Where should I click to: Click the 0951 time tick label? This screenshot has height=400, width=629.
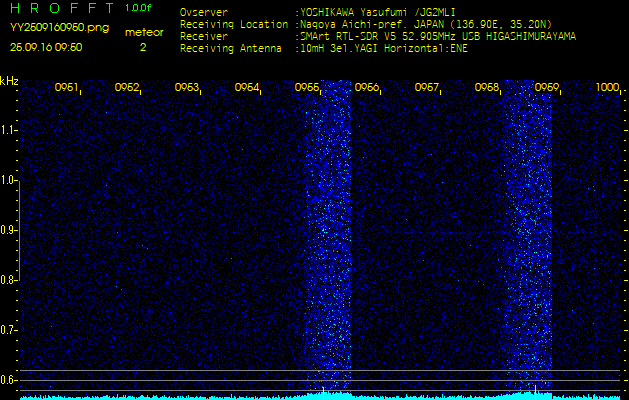coord(66,87)
